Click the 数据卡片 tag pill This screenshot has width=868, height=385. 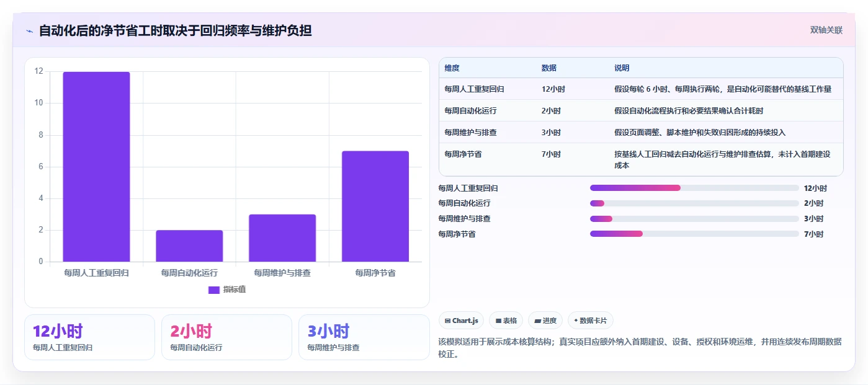(591, 321)
